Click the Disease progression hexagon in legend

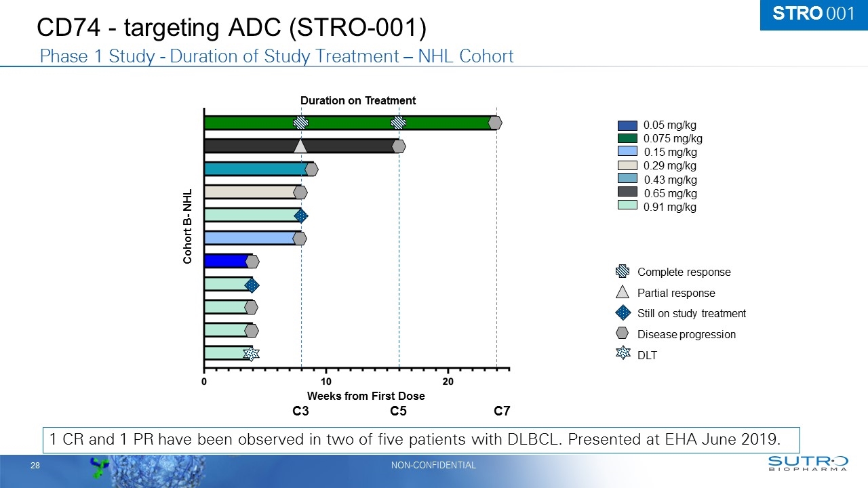(623, 333)
